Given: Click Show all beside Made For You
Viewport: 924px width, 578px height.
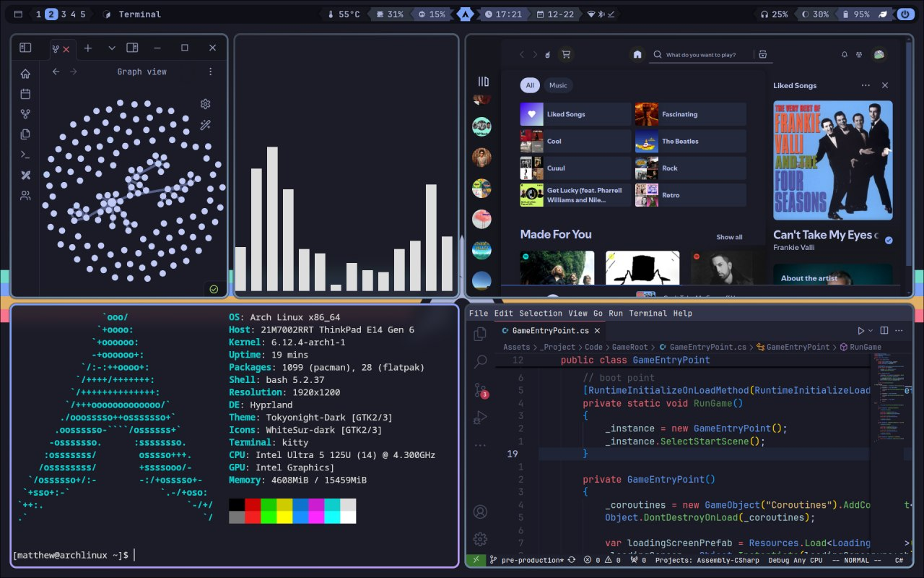Looking at the screenshot, I should point(729,237).
